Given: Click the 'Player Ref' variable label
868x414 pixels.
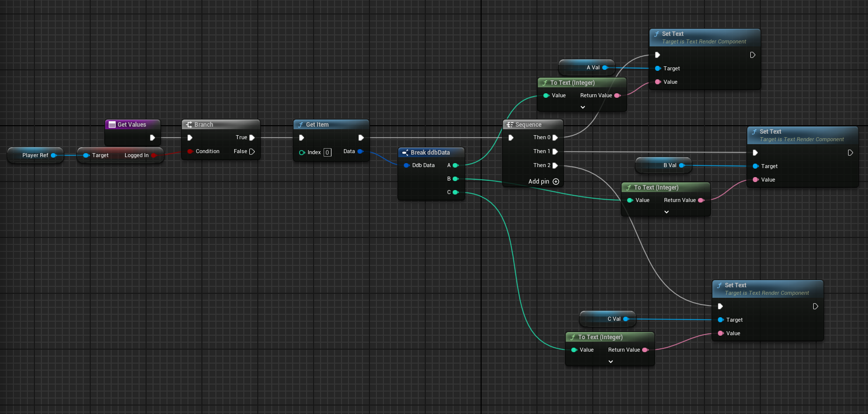Looking at the screenshot, I should coord(35,156).
